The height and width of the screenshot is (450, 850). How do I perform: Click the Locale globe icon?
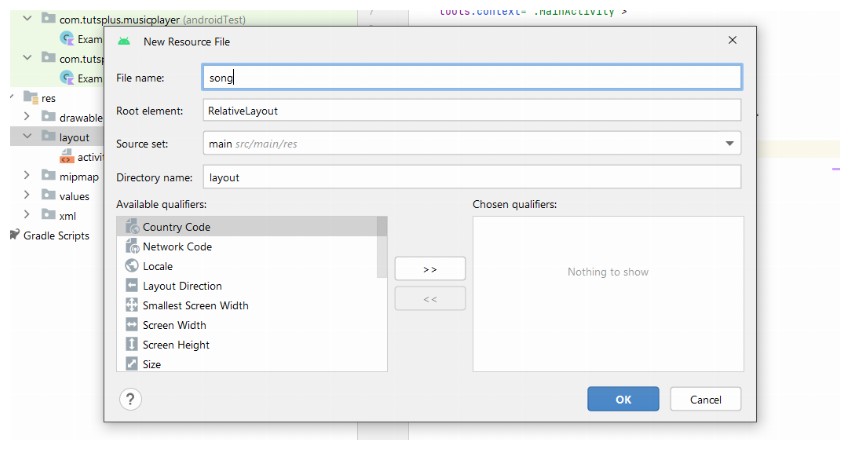click(x=132, y=266)
